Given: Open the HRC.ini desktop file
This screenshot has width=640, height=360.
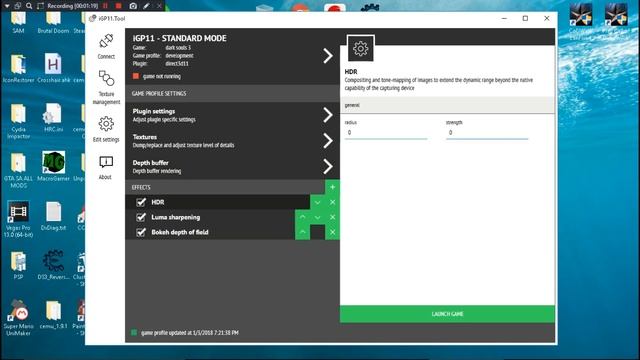Looking at the screenshot, I should pyautogui.click(x=53, y=117).
